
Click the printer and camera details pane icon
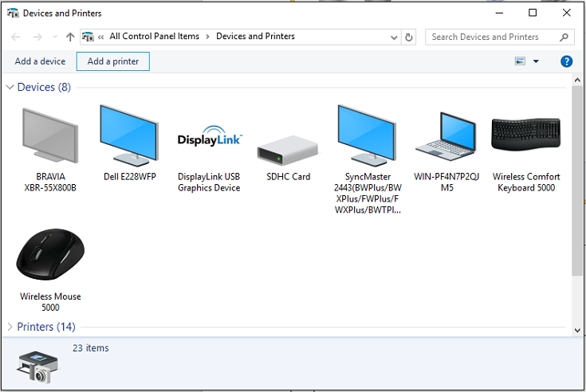37,367
